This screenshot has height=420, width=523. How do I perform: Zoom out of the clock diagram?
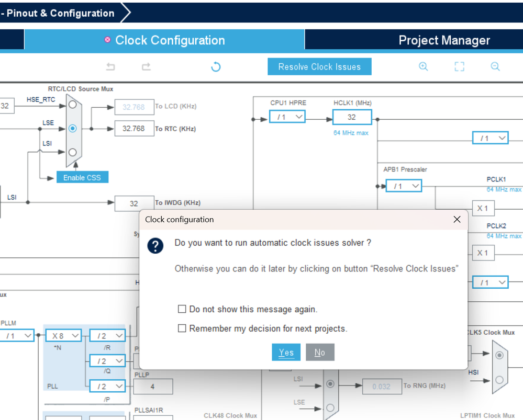pyautogui.click(x=495, y=66)
